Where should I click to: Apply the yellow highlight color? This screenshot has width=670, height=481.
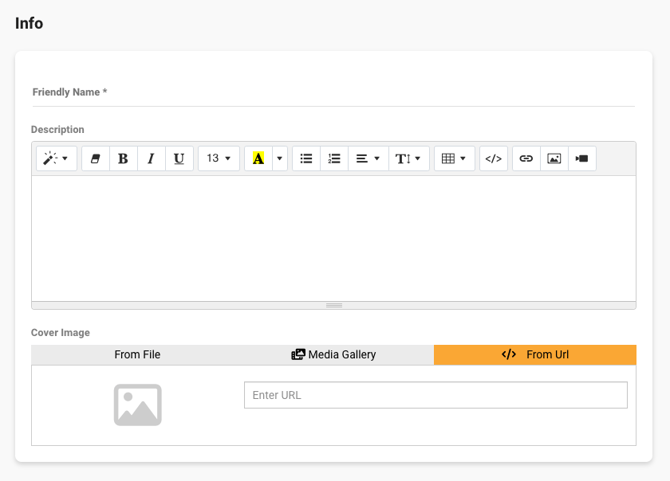pyautogui.click(x=258, y=158)
